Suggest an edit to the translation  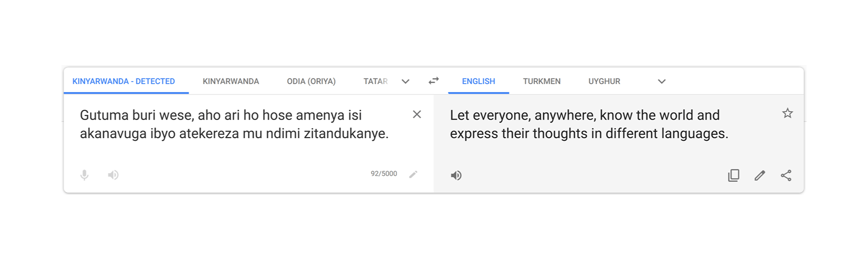[x=760, y=175]
